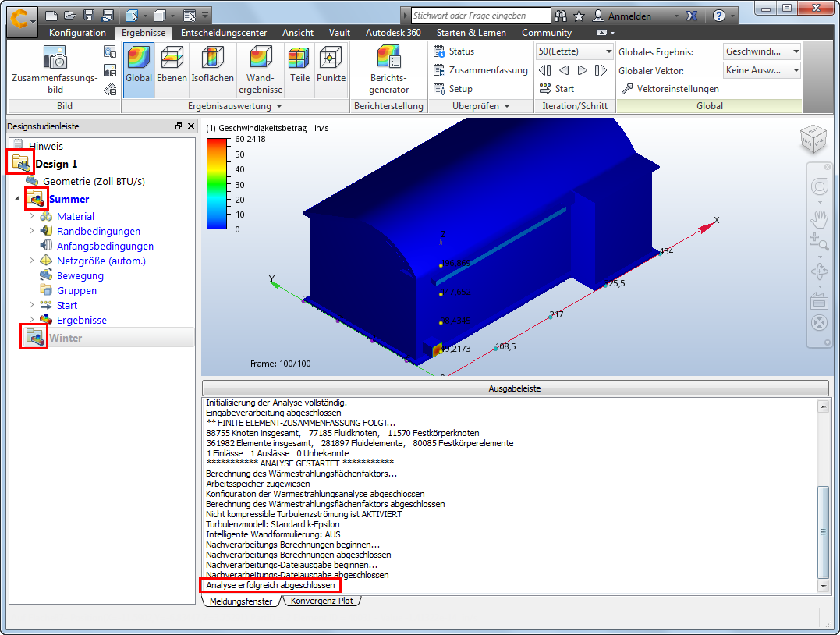
Task: Activate the zoom tool in navigation bar
Action: pyautogui.click(x=819, y=241)
